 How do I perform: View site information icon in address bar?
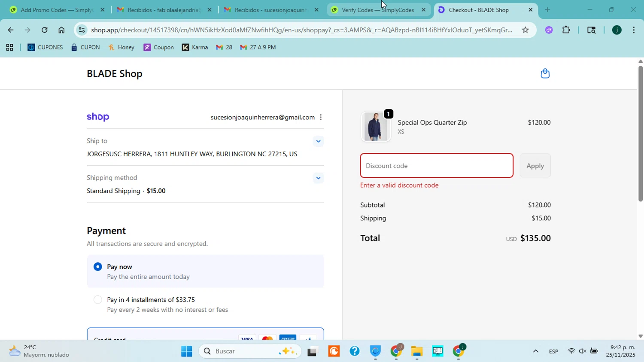point(82,30)
